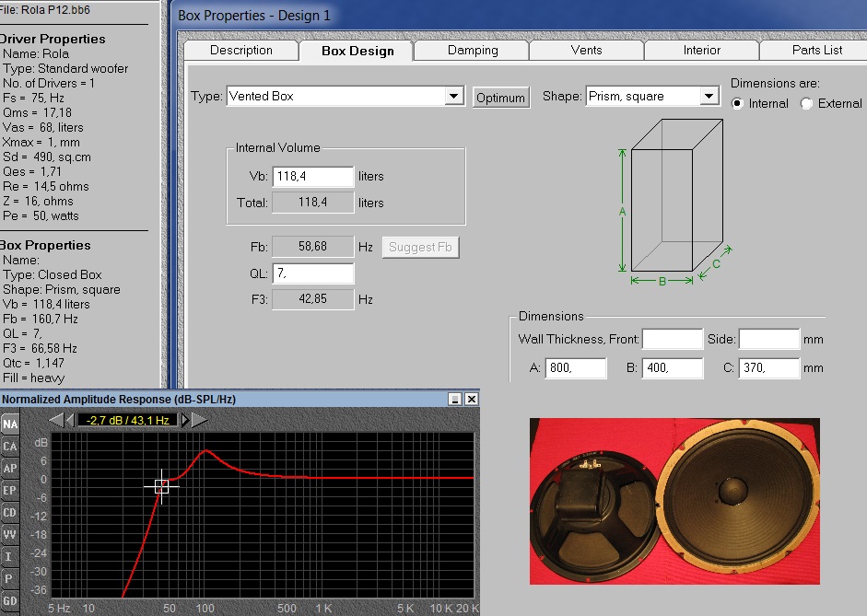Select the External dimensions radio button
The height and width of the screenshot is (616, 867).
point(807,104)
